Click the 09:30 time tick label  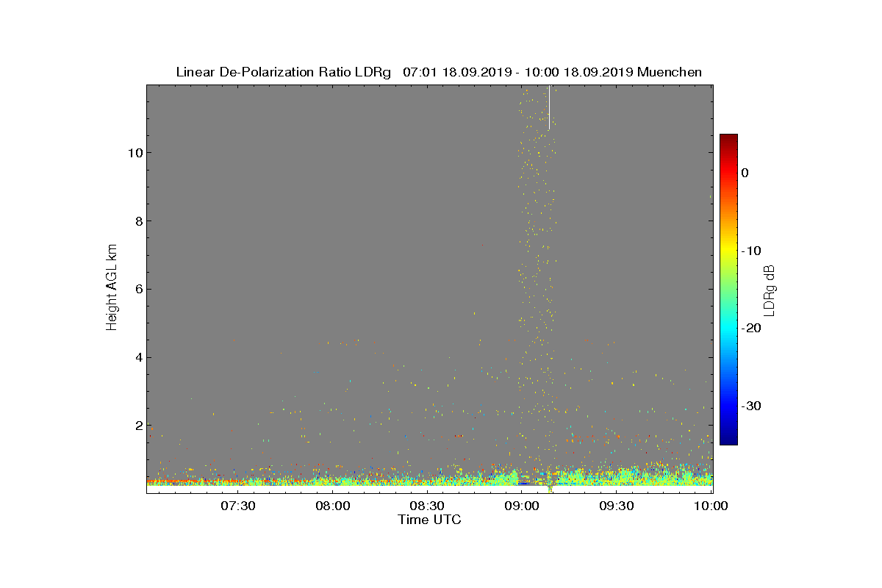click(x=617, y=506)
